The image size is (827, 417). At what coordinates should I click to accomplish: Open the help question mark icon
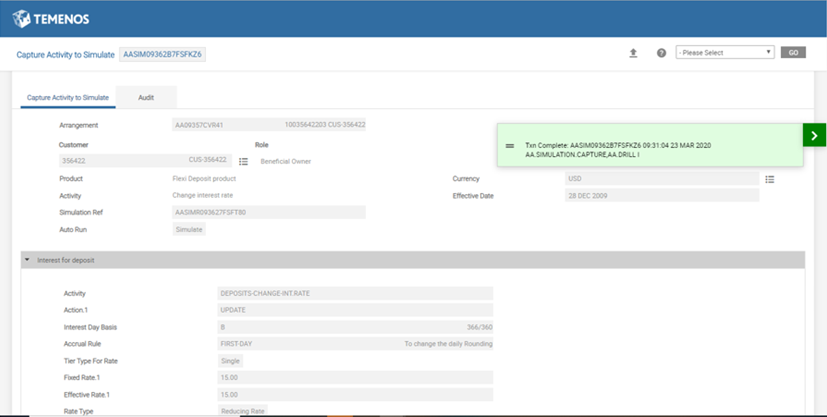[x=661, y=53]
